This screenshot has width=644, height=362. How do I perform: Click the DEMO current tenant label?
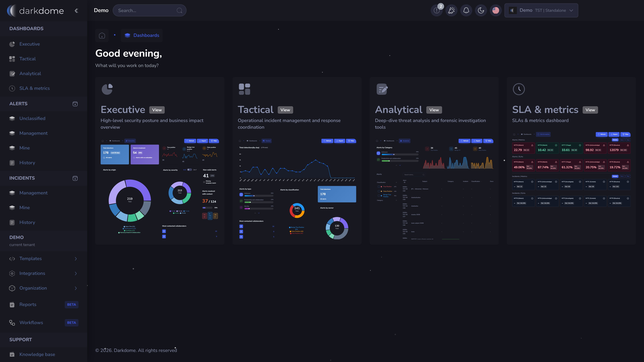pyautogui.click(x=22, y=241)
